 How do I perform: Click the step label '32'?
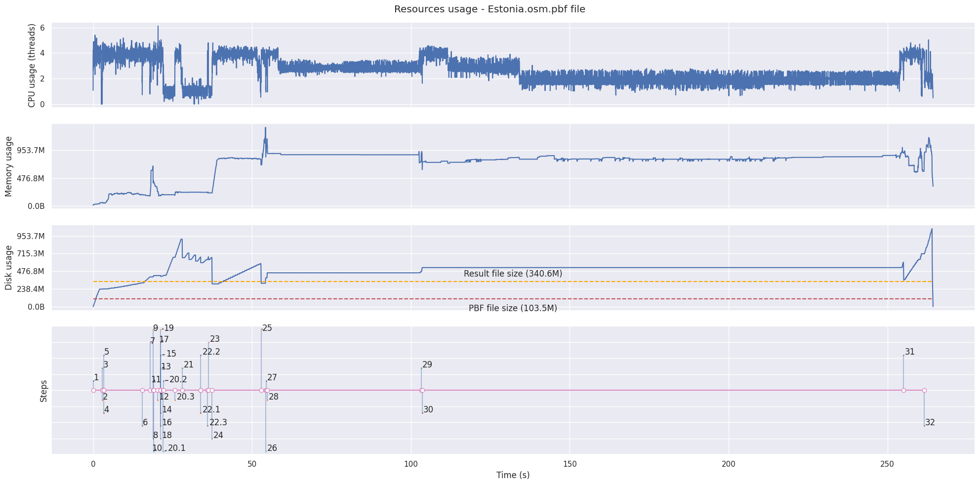[x=930, y=423]
